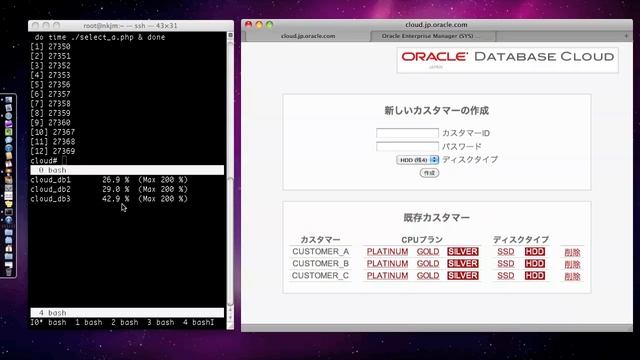Click the CPUプラン column header
640x360 pixels.
[x=422, y=240]
